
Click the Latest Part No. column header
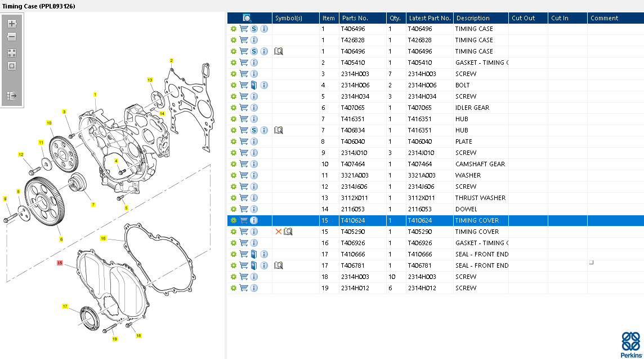point(430,18)
